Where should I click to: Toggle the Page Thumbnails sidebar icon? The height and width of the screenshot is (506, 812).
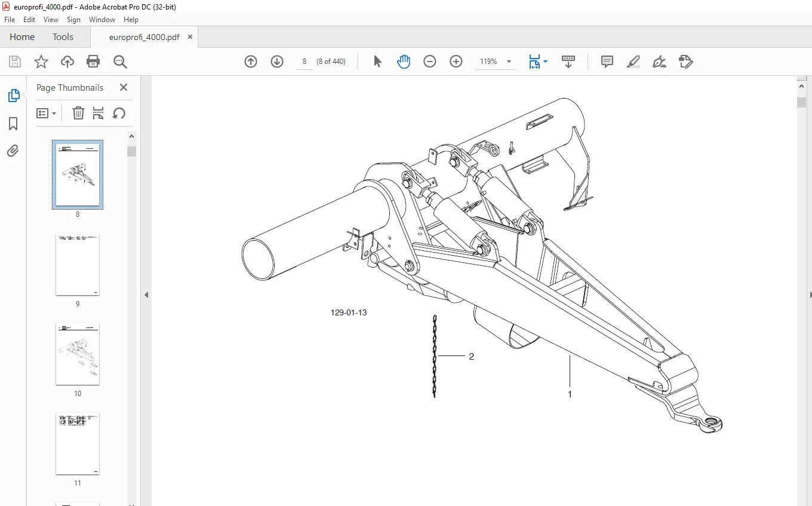point(13,96)
